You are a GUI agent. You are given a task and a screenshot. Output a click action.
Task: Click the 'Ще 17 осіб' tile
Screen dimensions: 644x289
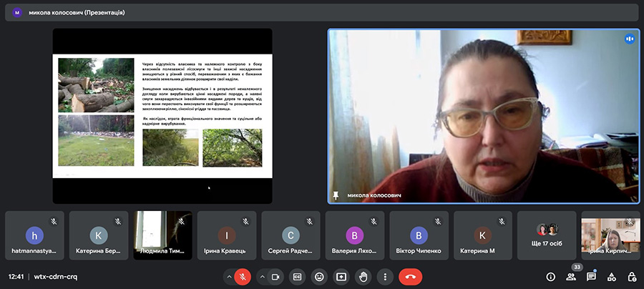[547, 235]
